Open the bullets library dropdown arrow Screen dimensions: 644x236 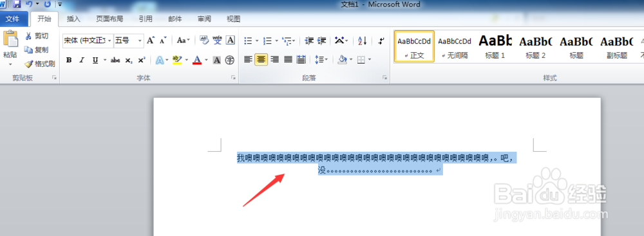257,41
